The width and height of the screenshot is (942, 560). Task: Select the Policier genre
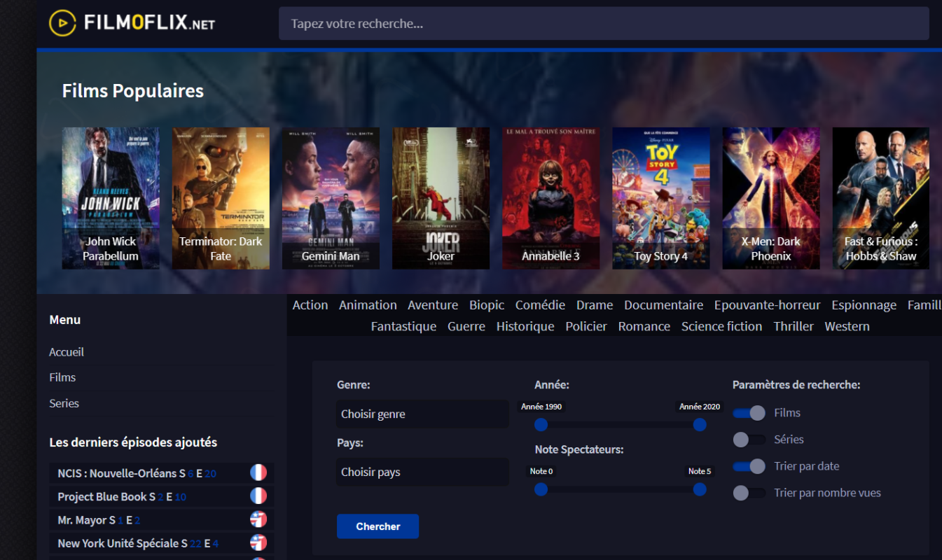586,326
